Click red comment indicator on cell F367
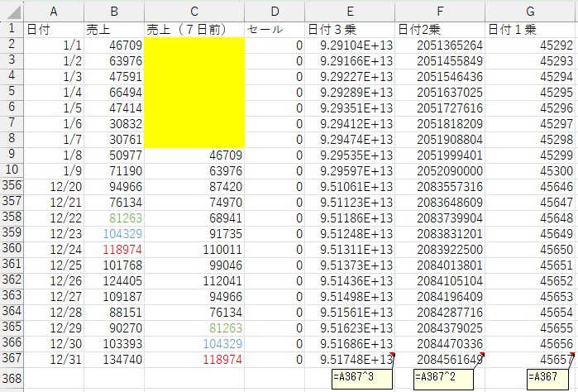 coord(482,354)
